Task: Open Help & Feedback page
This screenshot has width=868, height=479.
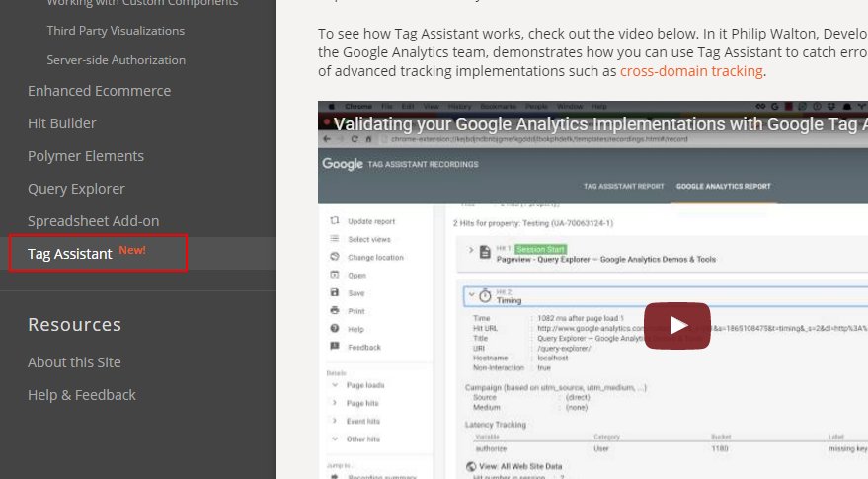Action: click(82, 395)
